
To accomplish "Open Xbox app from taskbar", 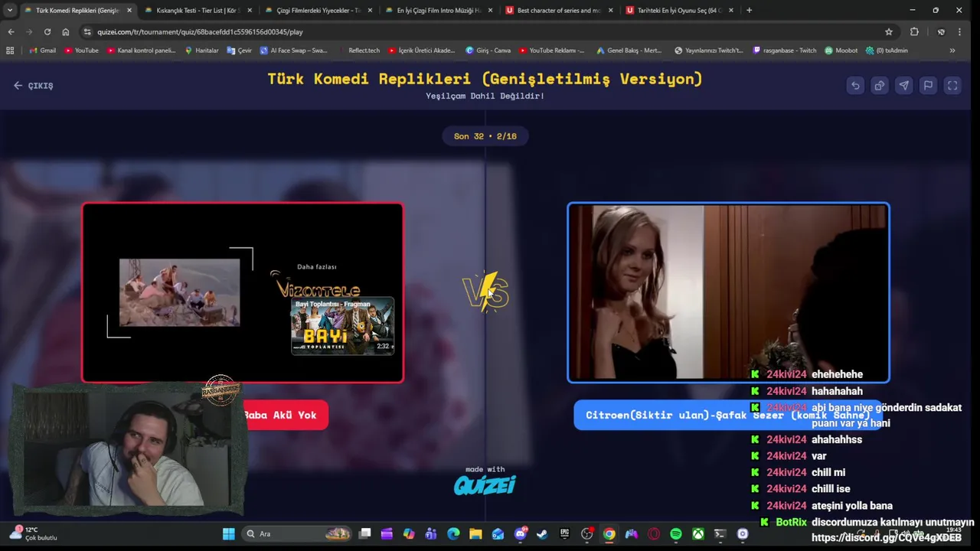I will pos(698,534).
